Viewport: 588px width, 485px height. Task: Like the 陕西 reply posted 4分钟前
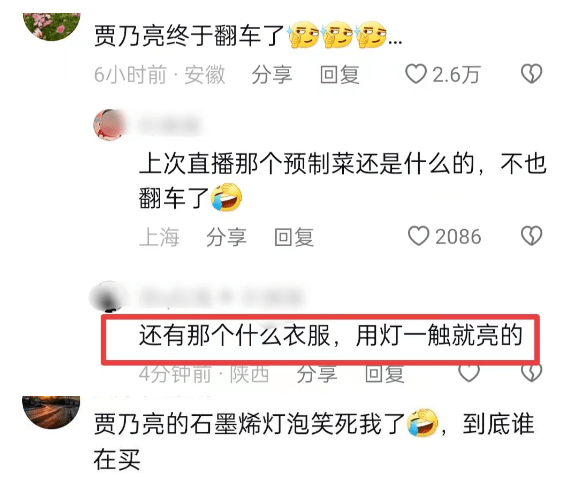[x=469, y=373]
